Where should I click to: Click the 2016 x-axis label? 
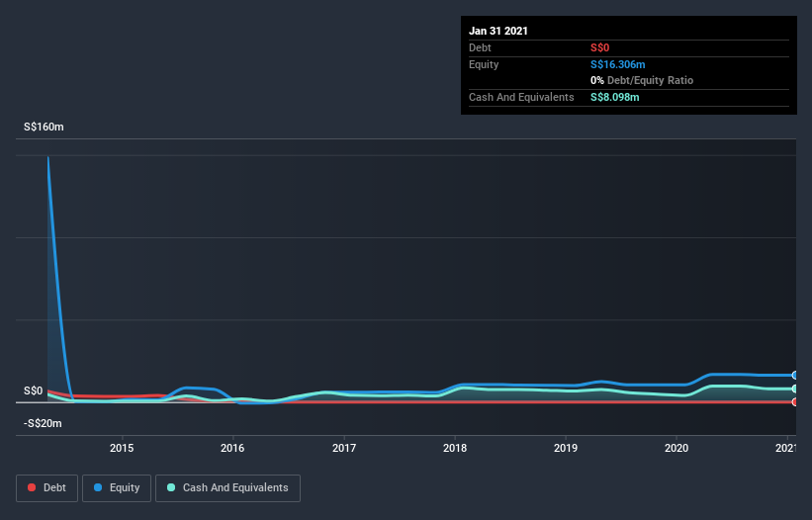coord(232,448)
